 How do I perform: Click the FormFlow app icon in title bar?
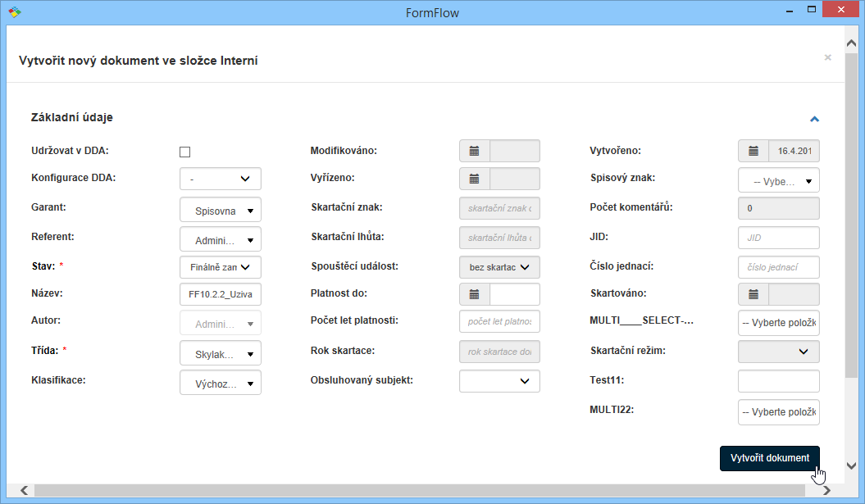(x=15, y=12)
